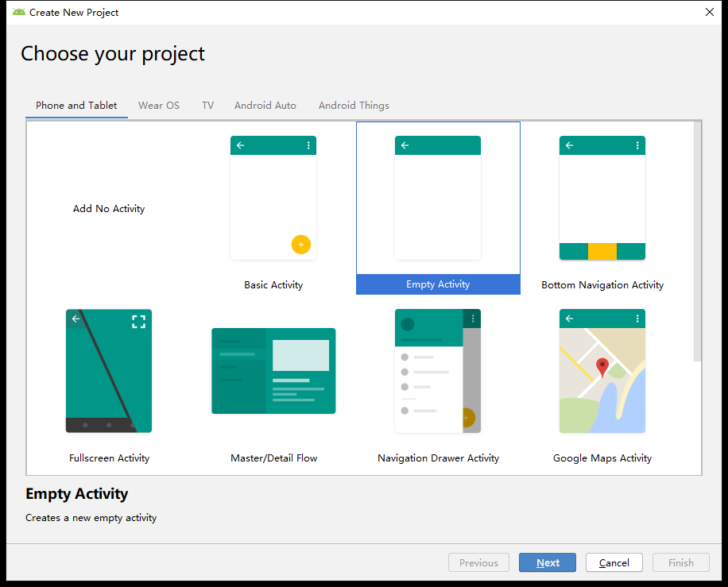Select the Basic Activity template thumbnail
The image size is (728, 587).
(x=273, y=199)
